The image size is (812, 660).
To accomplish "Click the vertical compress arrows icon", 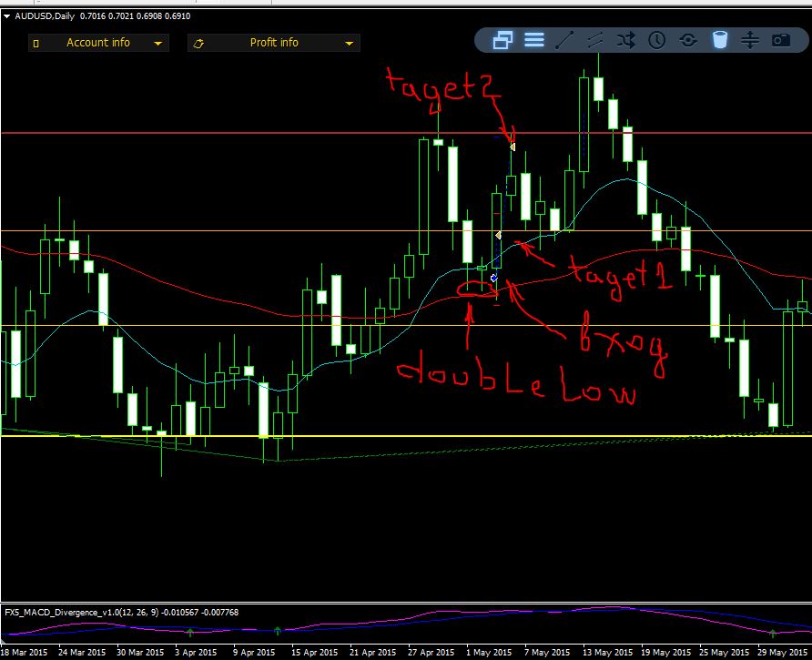I will point(750,40).
